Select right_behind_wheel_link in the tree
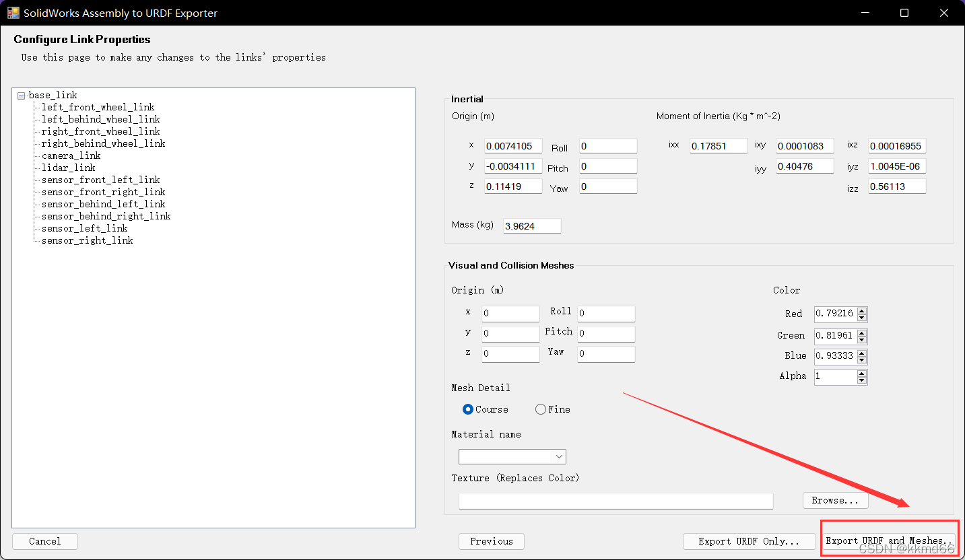This screenshot has width=965, height=560. tap(104, 143)
